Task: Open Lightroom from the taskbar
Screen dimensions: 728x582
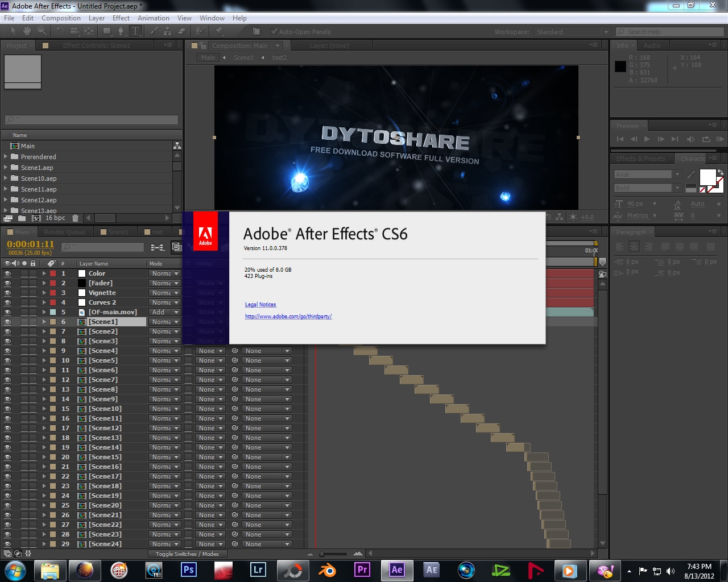Action: point(258,570)
